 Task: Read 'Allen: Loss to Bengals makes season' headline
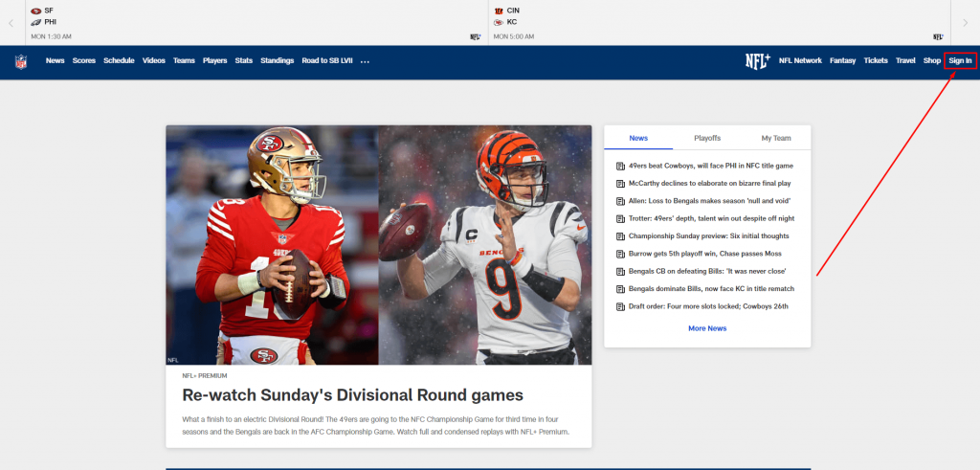pos(709,201)
